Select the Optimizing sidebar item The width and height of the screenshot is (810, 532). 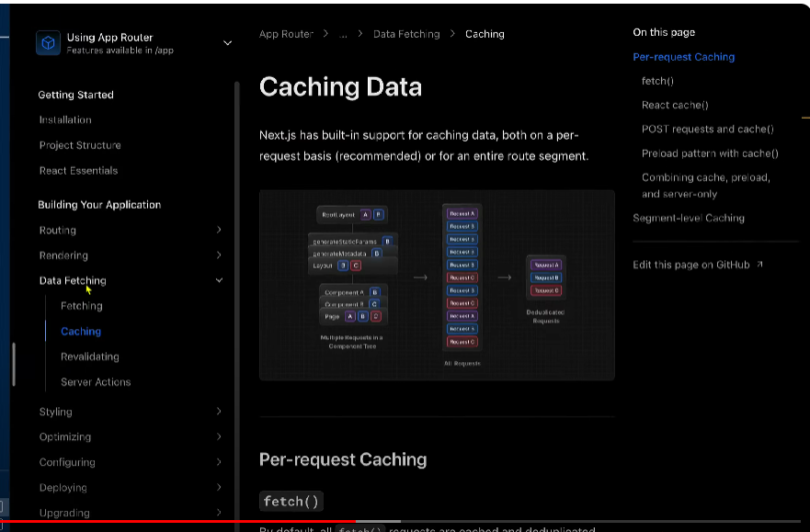65,437
